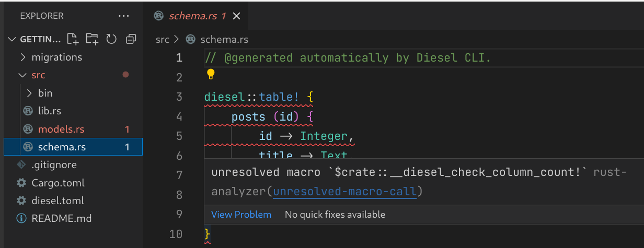Click the 'posts (id)' code text
The width and height of the screenshot is (644, 248).
click(265, 116)
